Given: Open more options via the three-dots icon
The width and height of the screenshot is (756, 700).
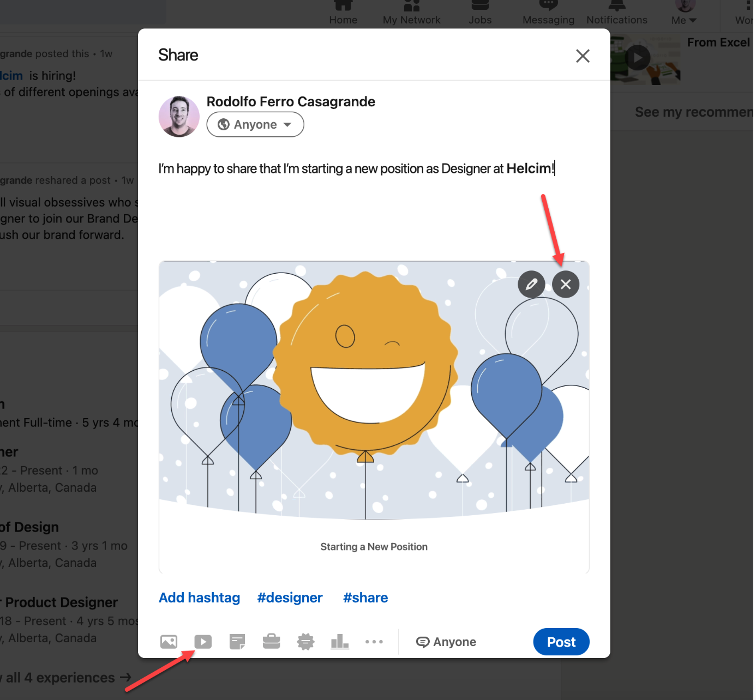Looking at the screenshot, I should pyautogui.click(x=374, y=642).
